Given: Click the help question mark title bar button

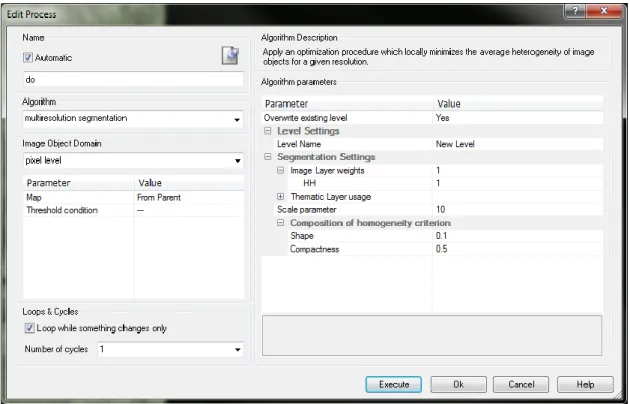Looking at the screenshot, I should click(x=575, y=11).
